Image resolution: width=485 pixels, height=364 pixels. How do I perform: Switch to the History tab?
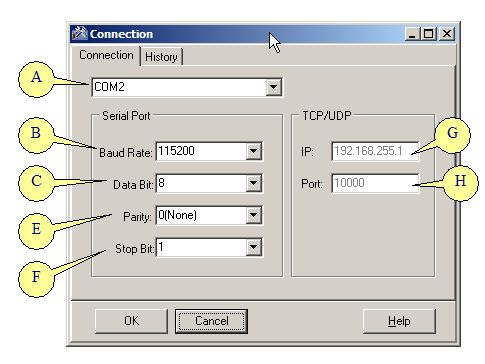[161, 57]
